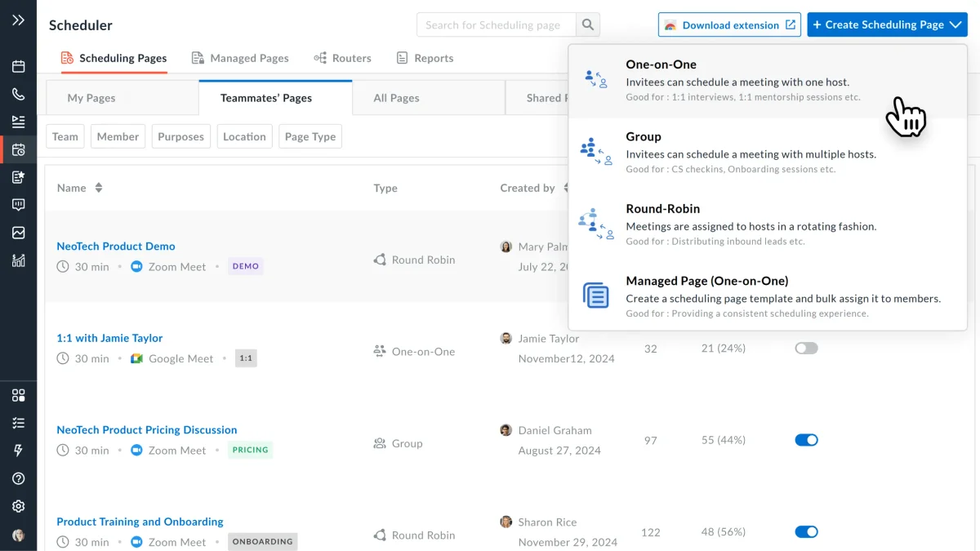Open the NeoTech Product Demo link
The height and width of the screenshot is (551, 980).
coord(116,246)
